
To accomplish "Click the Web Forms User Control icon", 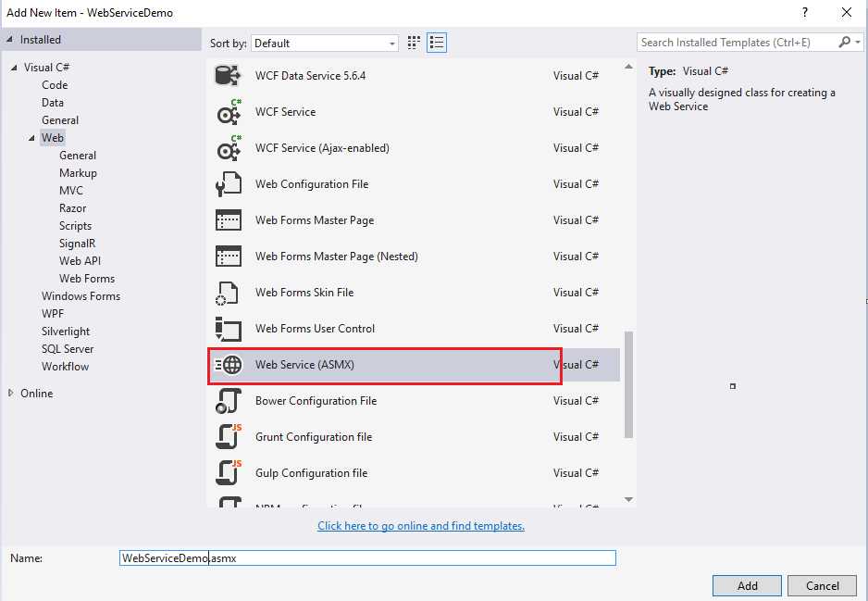I will tap(228, 329).
